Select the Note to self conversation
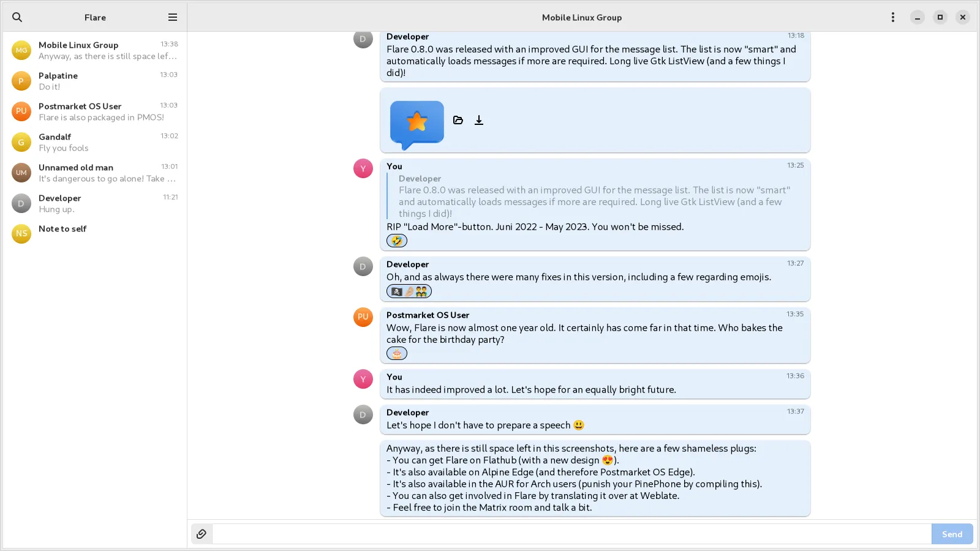This screenshot has width=980, height=551. (95, 233)
